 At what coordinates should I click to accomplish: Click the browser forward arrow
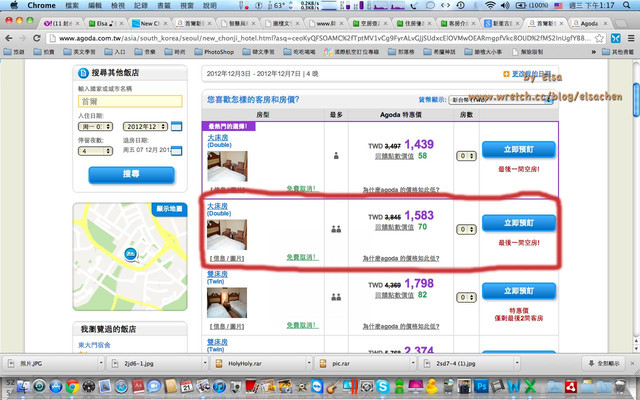(22, 38)
